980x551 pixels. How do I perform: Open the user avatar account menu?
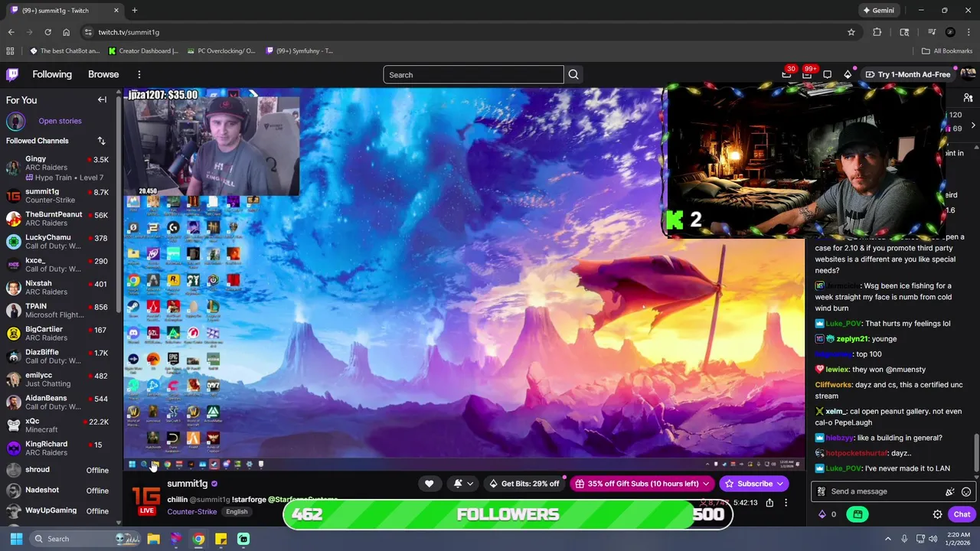coord(968,74)
